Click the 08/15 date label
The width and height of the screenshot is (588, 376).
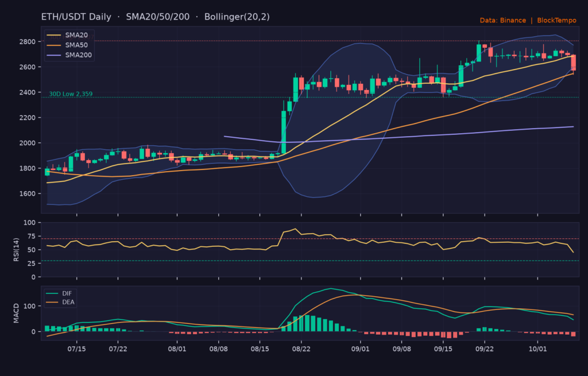click(260, 349)
